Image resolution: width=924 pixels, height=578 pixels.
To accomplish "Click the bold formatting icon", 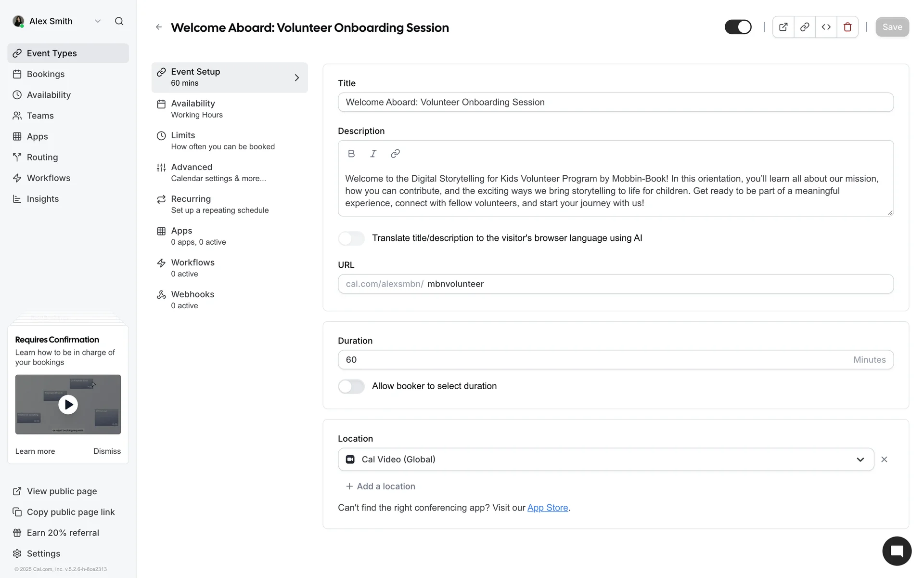I will coord(351,154).
